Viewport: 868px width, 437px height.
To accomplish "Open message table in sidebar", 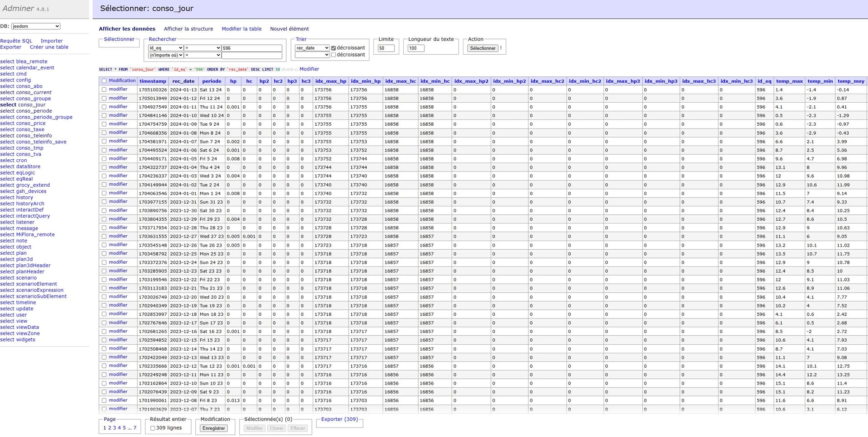I will click(x=27, y=228).
